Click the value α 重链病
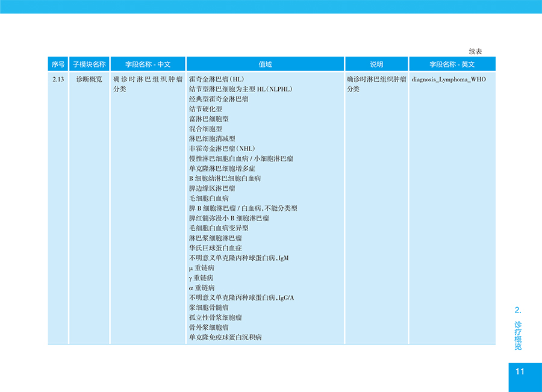542x392 pixels. [202, 288]
